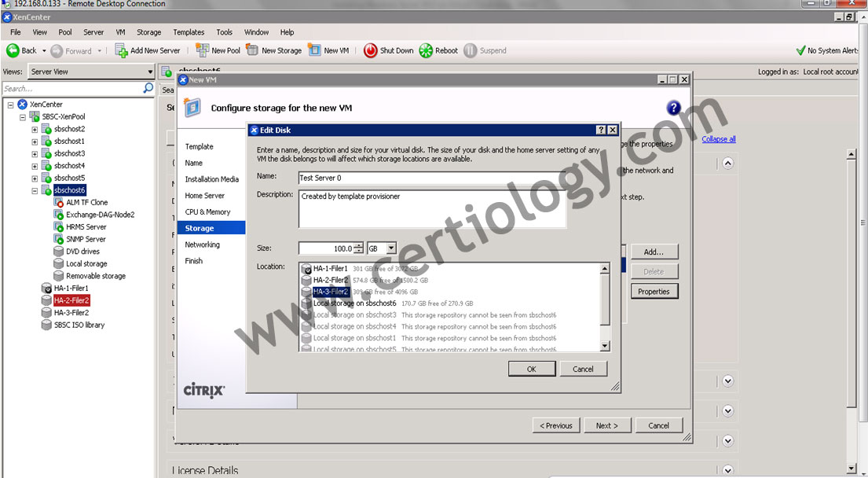The width and height of the screenshot is (868, 478).
Task: Click the Next > wizard button
Action: pos(606,425)
